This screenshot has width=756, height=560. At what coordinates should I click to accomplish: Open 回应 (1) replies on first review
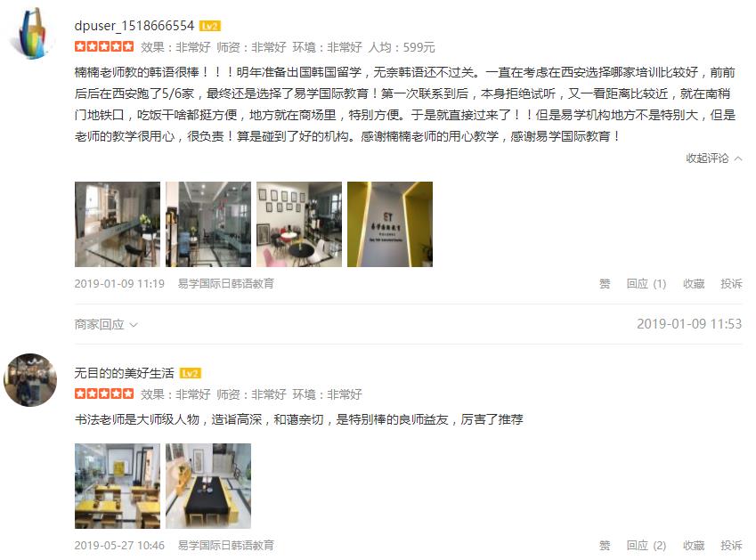(x=646, y=283)
